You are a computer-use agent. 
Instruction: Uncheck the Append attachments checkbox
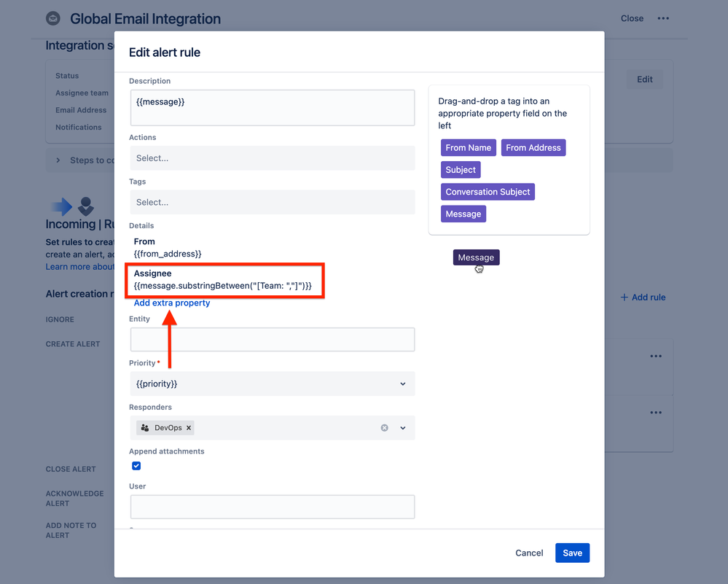point(136,466)
